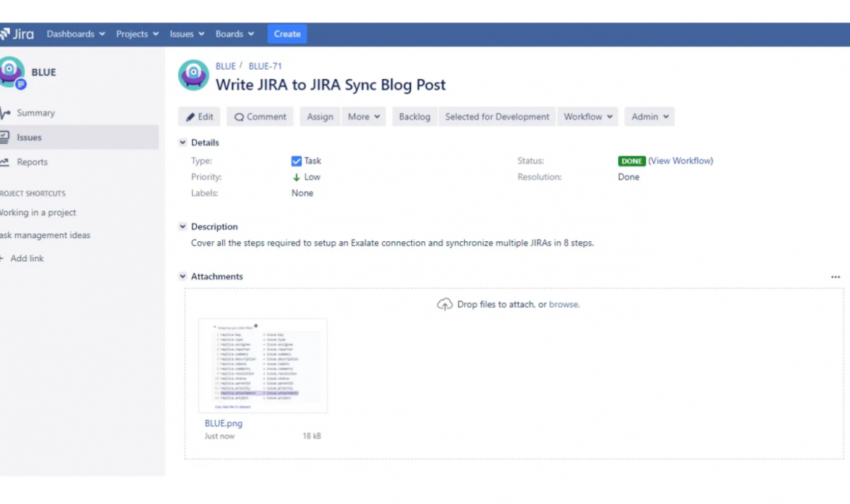This screenshot has height=504, width=850.
Task: Click the Comment button
Action: coord(260,116)
